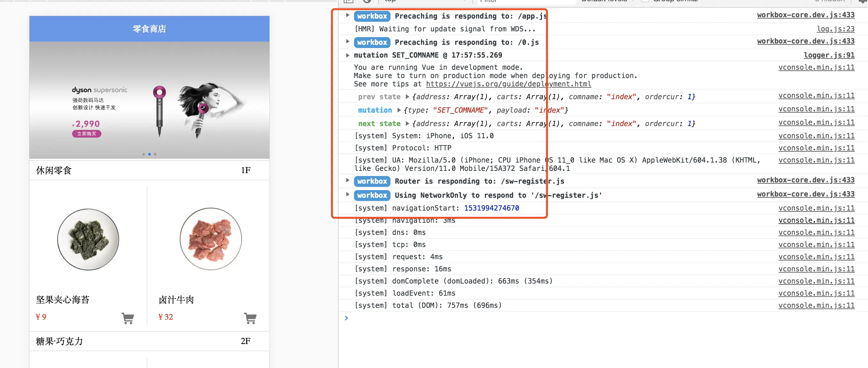
Task: Select the third carousel dot on banner
Action: point(155,154)
